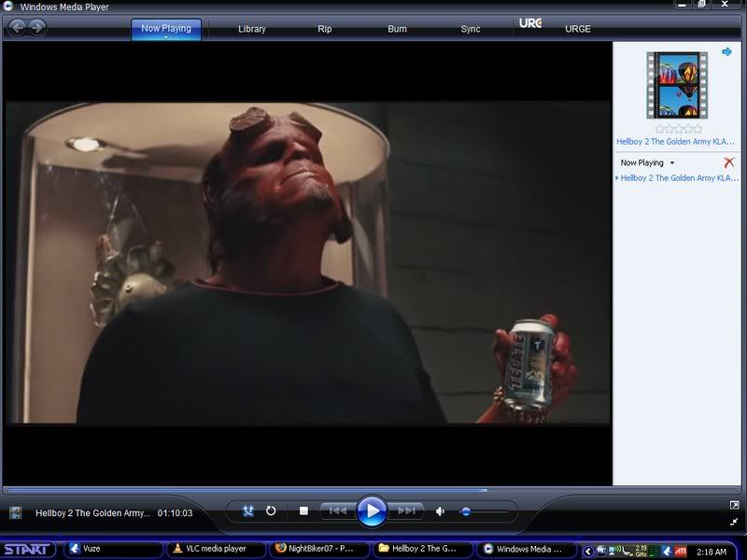This screenshot has height=560, width=747.
Task: Open the Library tab
Action: (251, 29)
